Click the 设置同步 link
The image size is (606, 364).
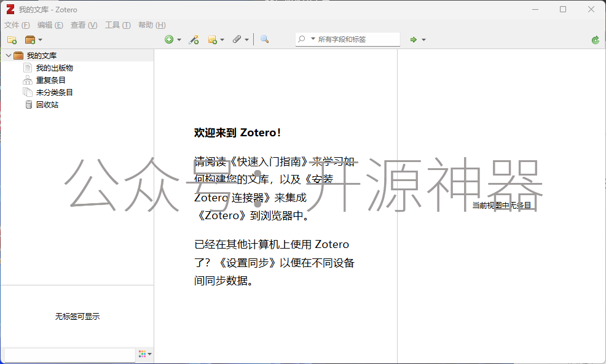pos(247,263)
